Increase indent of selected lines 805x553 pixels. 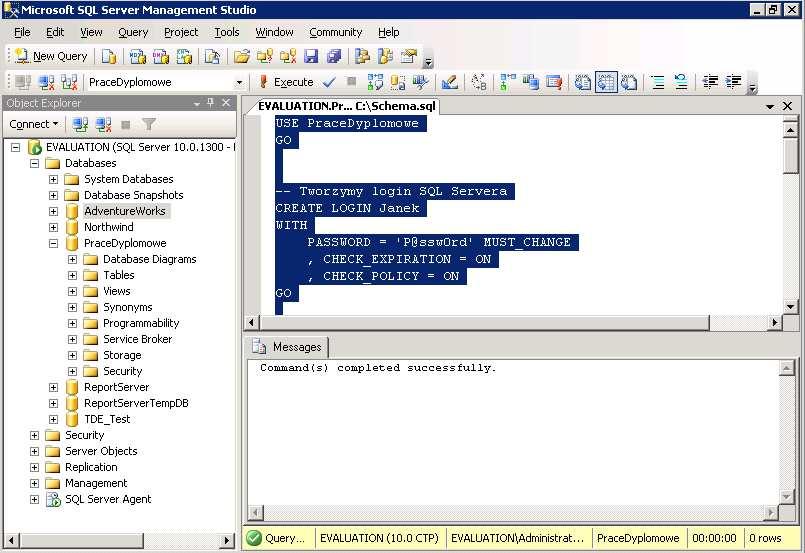click(734, 82)
